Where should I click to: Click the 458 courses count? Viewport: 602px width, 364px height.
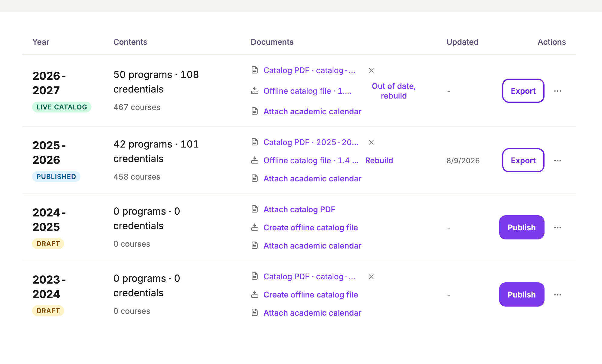tap(137, 177)
